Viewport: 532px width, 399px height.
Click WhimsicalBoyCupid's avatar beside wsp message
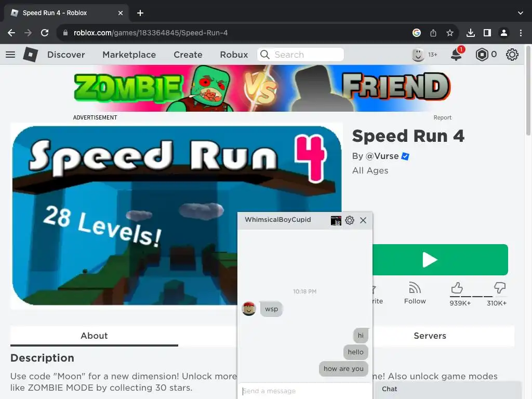(249, 309)
